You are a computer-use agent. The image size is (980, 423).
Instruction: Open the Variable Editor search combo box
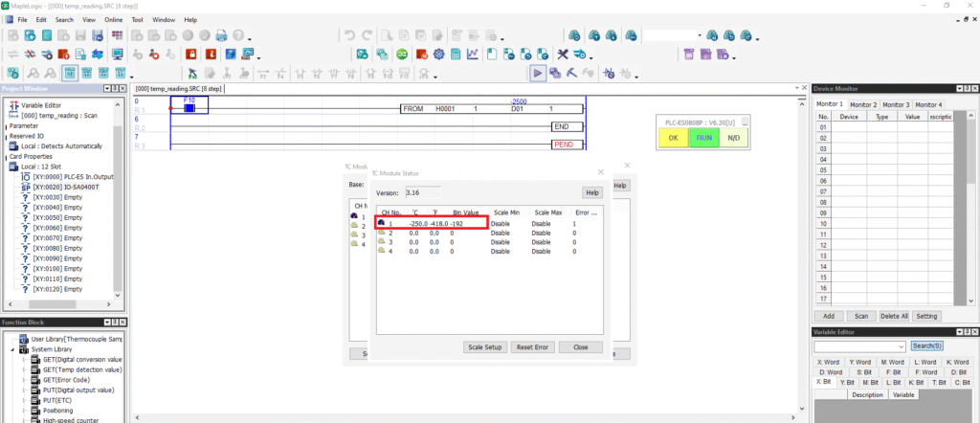(860, 346)
